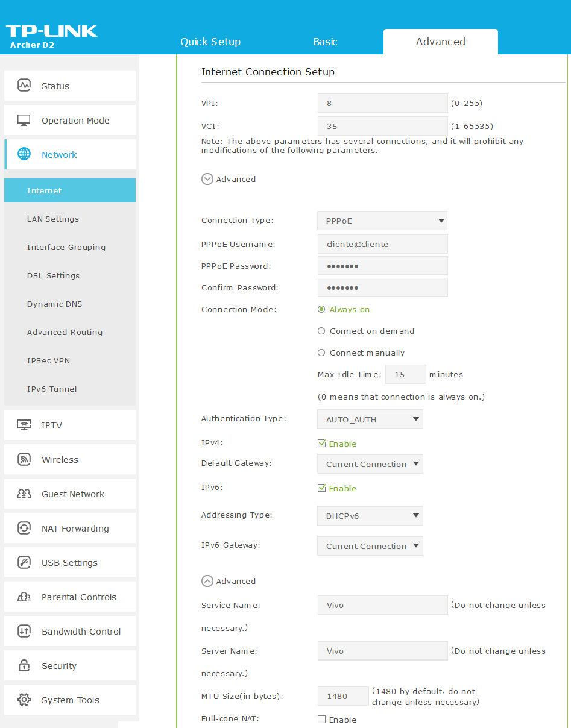The width and height of the screenshot is (571, 728).
Task: Switch to the Basic tab
Action: 325,42
